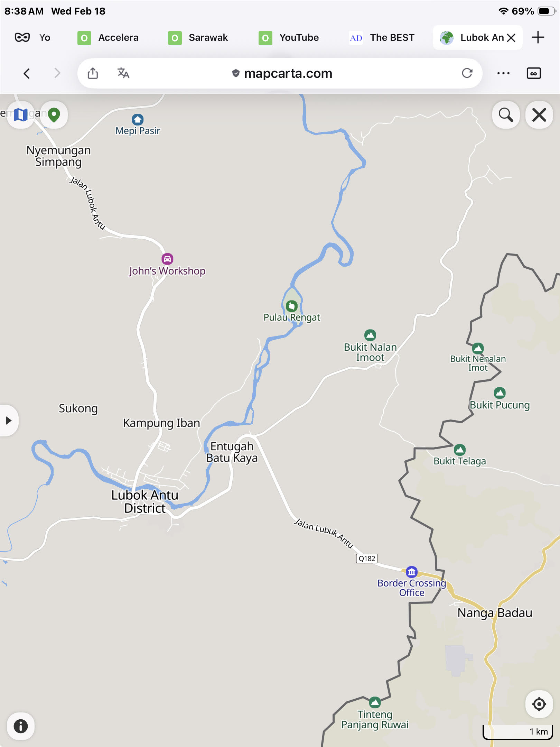Tap the locate-me crosshair button
Image resolution: width=560 pixels, height=747 pixels.
[539, 704]
